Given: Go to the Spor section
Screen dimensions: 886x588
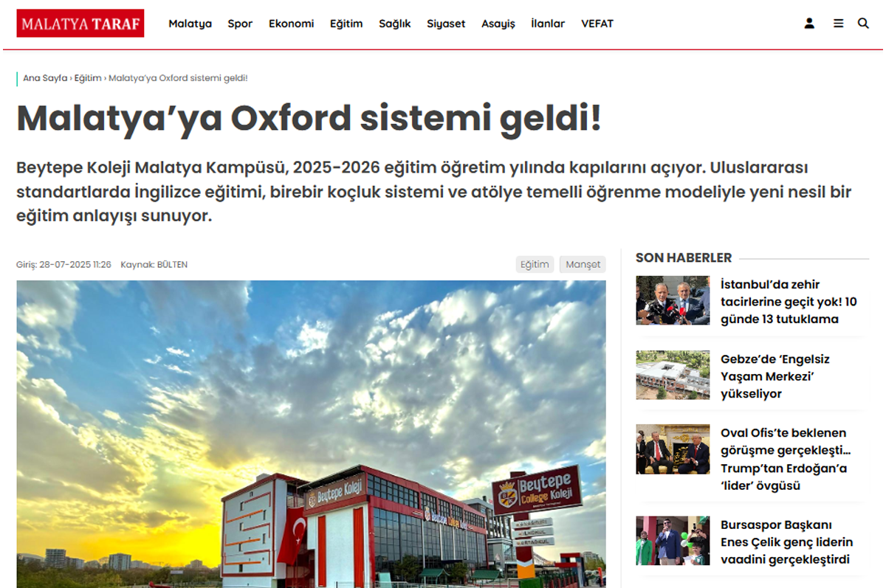Looking at the screenshot, I should (x=240, y=24).
